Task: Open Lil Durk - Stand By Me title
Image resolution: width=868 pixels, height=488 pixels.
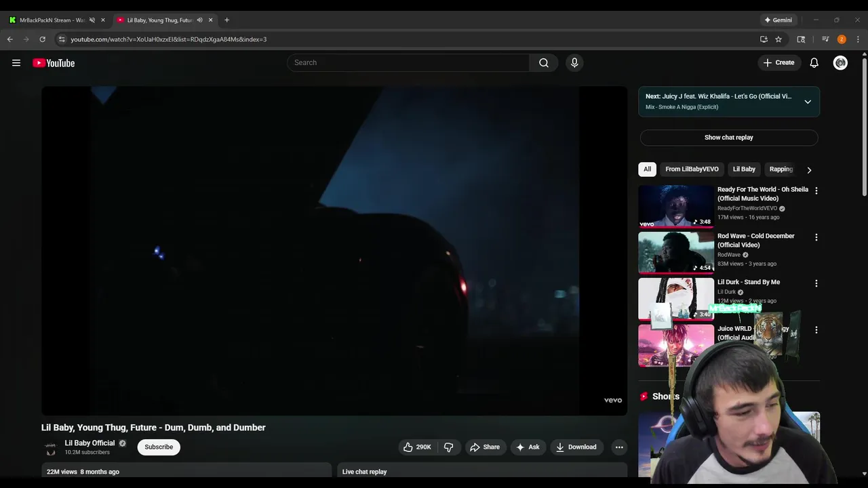Action: click(x=749, y=282)
